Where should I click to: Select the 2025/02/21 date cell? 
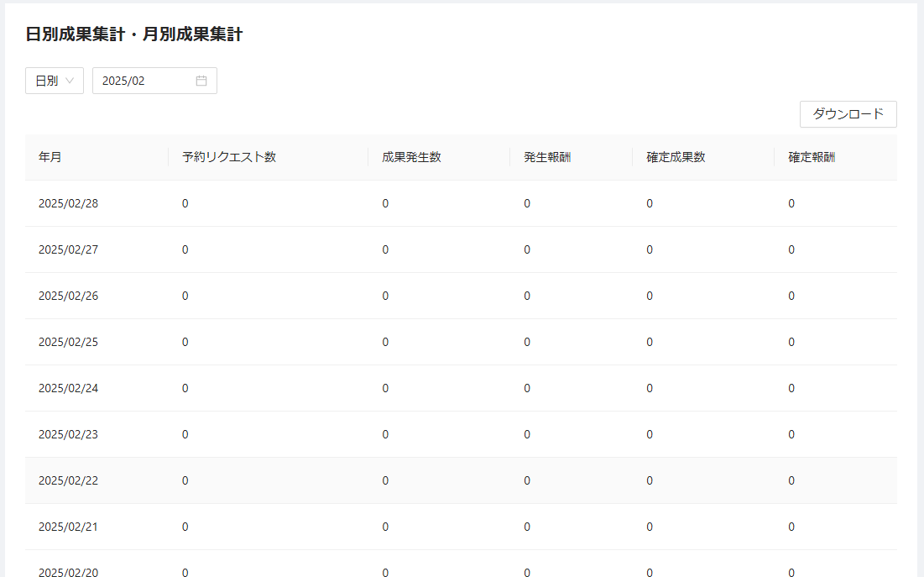tap(66, 527)
